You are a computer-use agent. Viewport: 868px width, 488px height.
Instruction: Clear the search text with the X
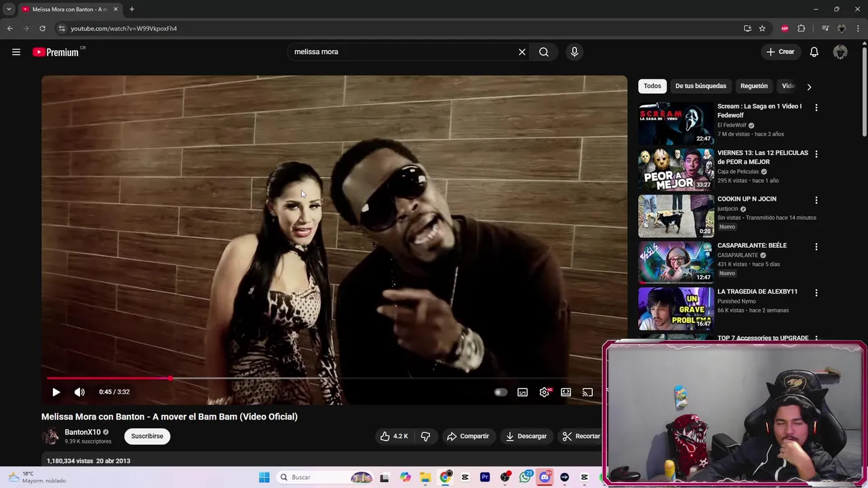(522, 52)
